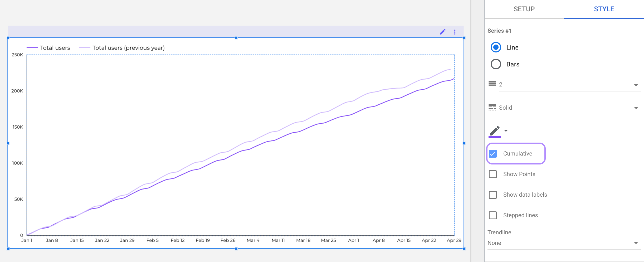Select the Line radio button
Viewport: 644px width, 262px height.
(x=496, y=47)
